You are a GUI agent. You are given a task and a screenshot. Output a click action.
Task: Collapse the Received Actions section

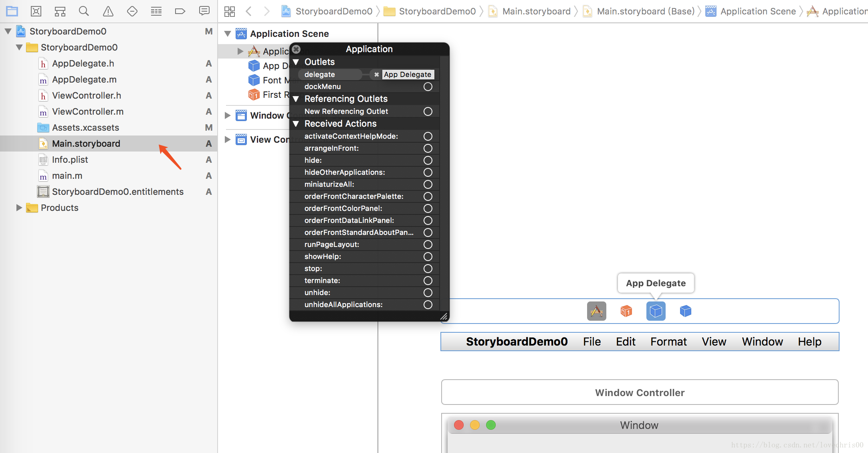pos(296,124)
